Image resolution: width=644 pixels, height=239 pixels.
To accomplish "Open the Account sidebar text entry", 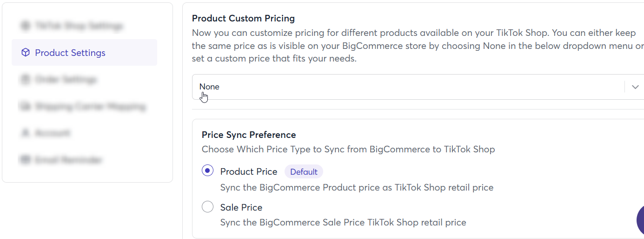I will tap(53, 133).
